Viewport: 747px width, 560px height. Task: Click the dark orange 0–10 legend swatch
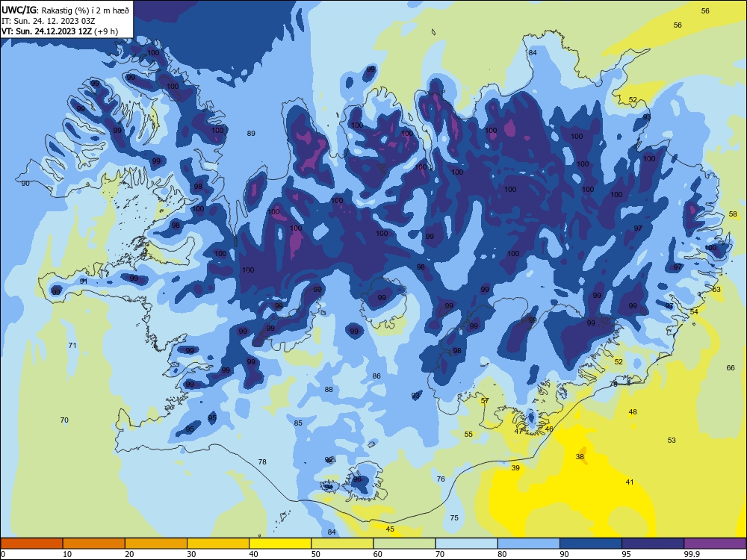coord(31,544)
